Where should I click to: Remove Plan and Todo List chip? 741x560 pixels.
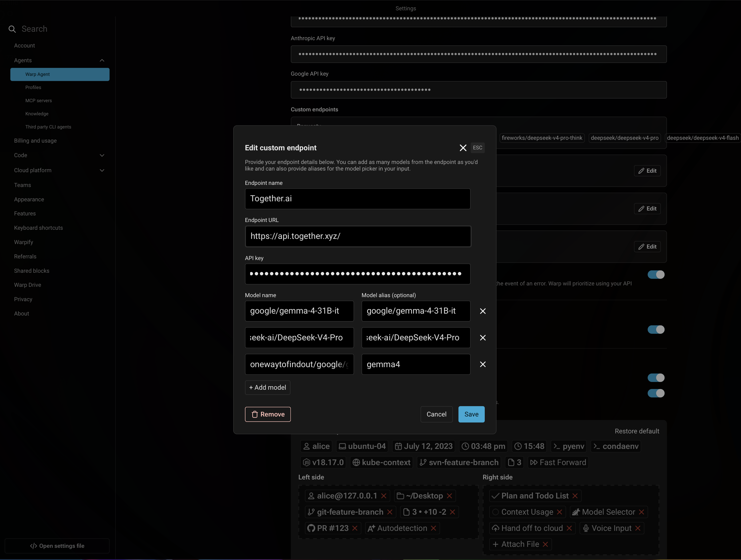click(575, 496)
